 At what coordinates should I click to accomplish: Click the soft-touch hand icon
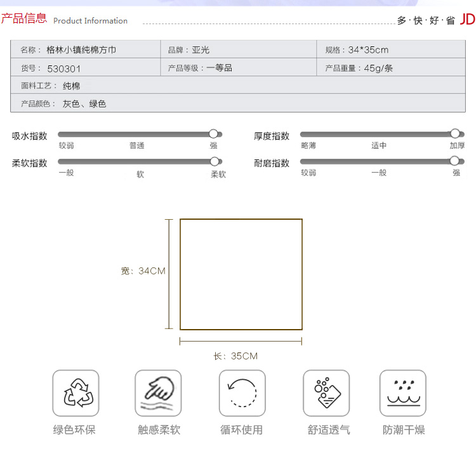pyautogui.click(x=158, y=393)
